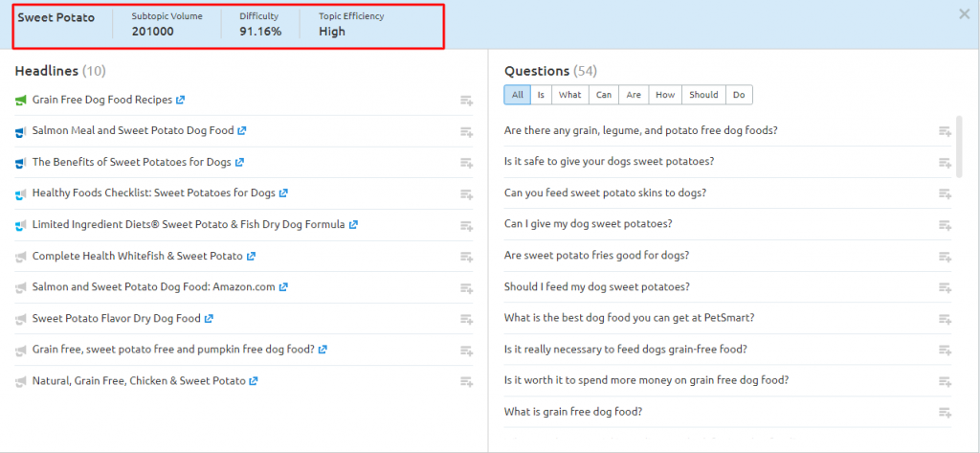Click megaphone icon beside Grain Free Dog Food Recipes
The image size is (980, 453).
click(x=21, y=101)
